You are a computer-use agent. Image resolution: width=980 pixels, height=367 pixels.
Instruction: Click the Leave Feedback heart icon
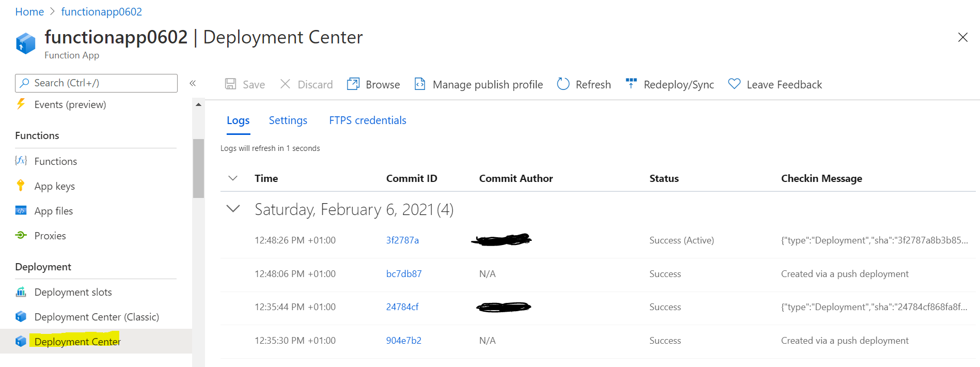click(734, 84)
